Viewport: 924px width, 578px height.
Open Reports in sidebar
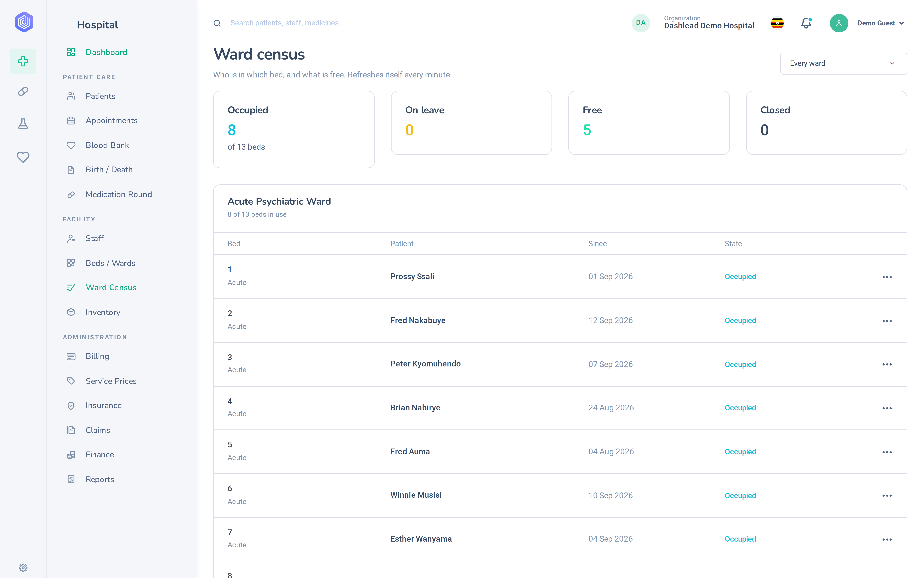[x=100, y=479]
